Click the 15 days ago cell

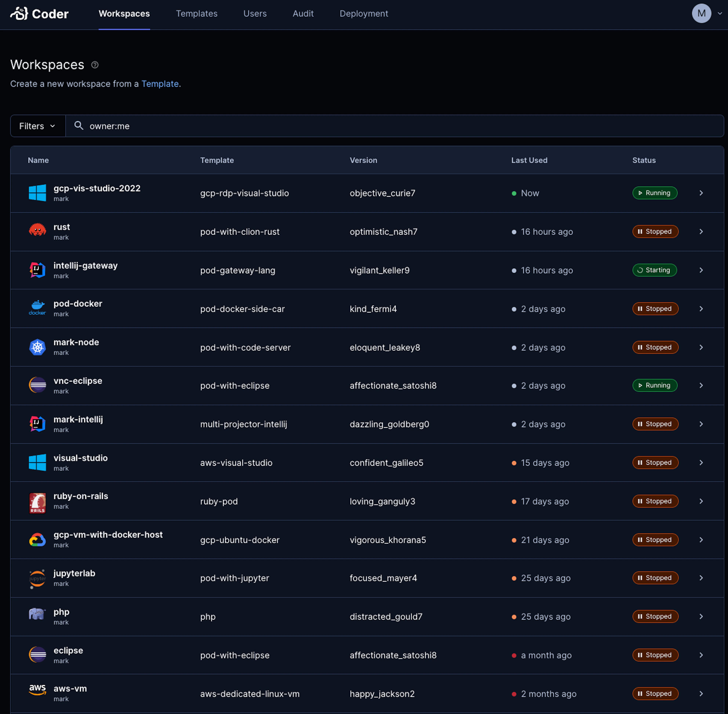(x=545, y=463)
